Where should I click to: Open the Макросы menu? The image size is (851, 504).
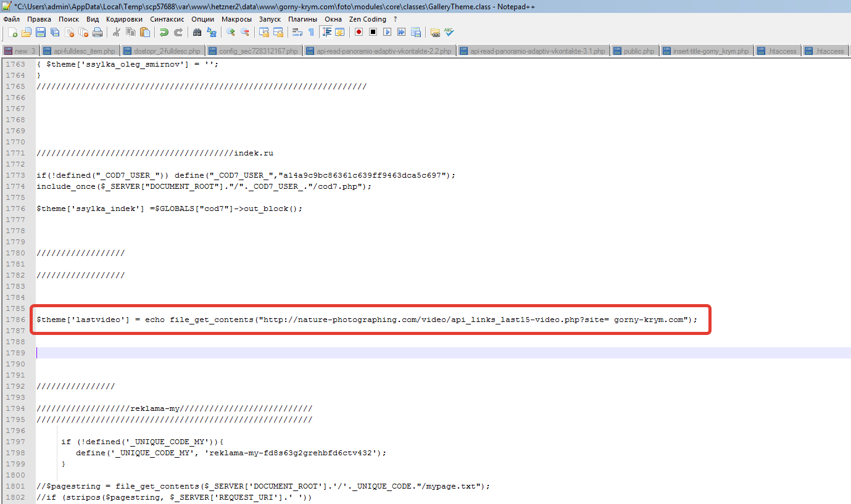pyautogui.click(x=236, y=19)
